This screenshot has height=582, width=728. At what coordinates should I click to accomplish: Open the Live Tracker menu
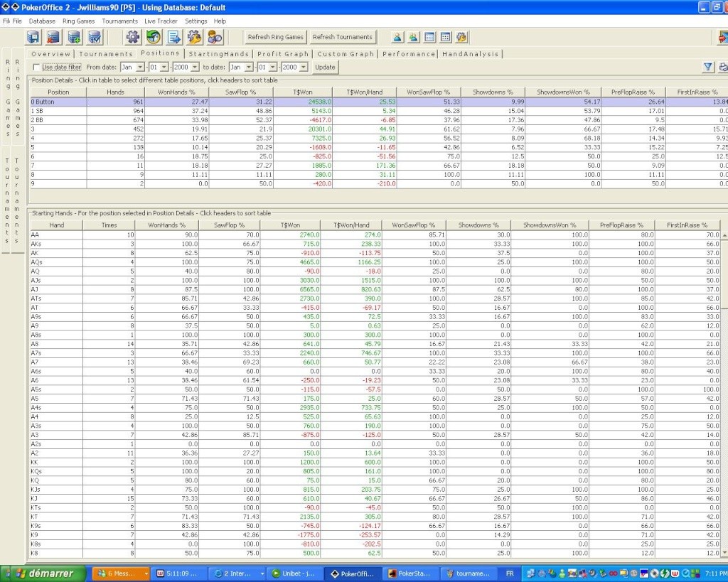click(x=161, y=21)
